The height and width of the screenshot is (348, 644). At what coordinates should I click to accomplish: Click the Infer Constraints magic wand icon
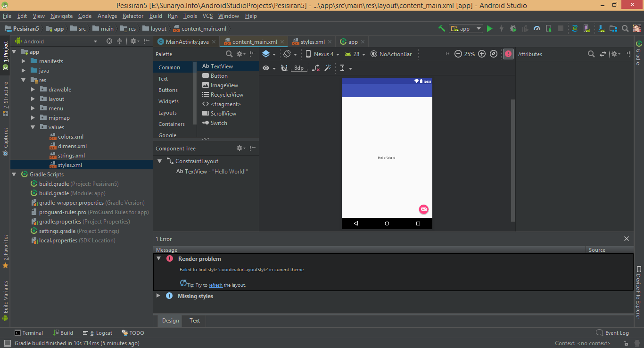pos(328,68)
